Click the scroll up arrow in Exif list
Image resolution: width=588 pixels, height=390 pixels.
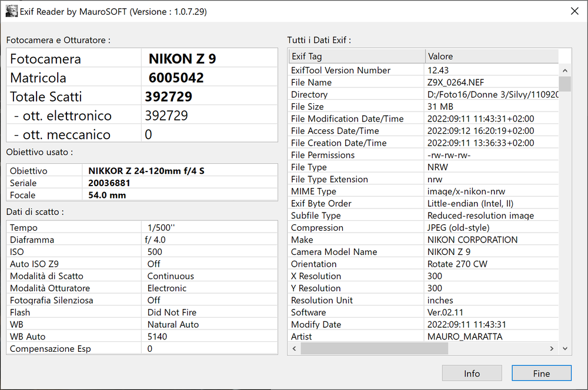click(x=564, y=70)
